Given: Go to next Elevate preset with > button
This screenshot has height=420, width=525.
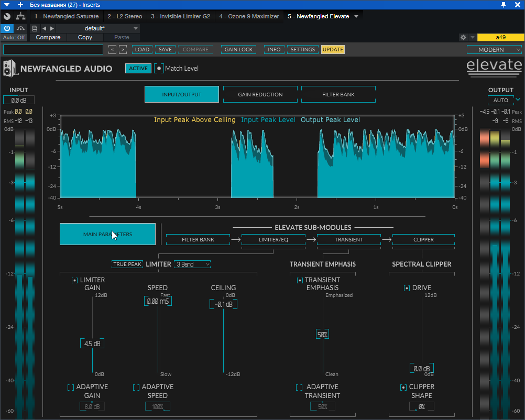Looking at the screenshot, I should 123,50.
